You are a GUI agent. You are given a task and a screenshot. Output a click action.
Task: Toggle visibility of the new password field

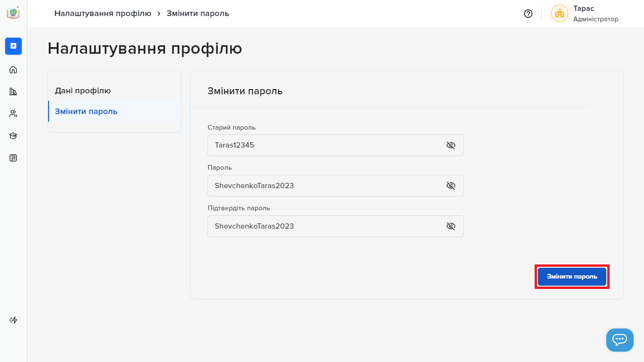coord(451,186)
